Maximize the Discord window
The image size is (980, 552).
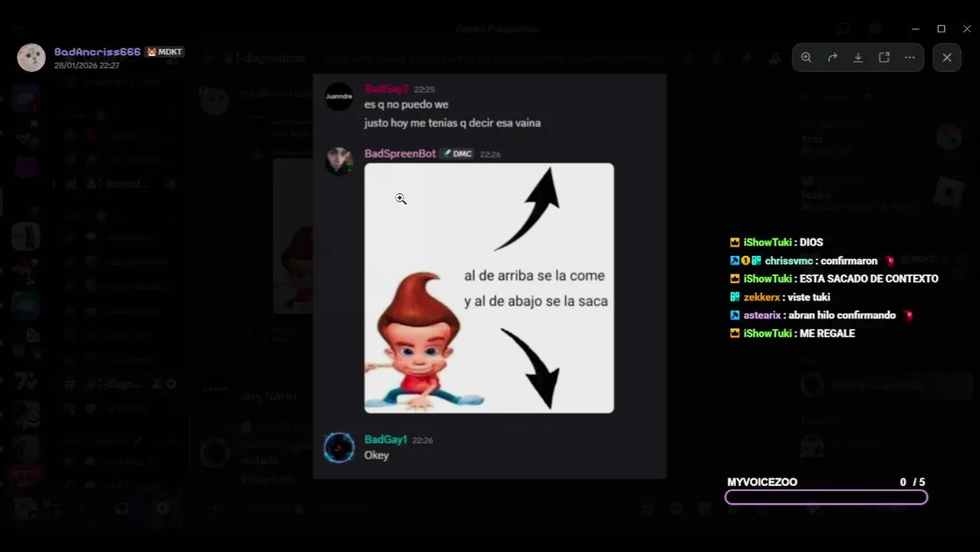[x=942, y=28]
